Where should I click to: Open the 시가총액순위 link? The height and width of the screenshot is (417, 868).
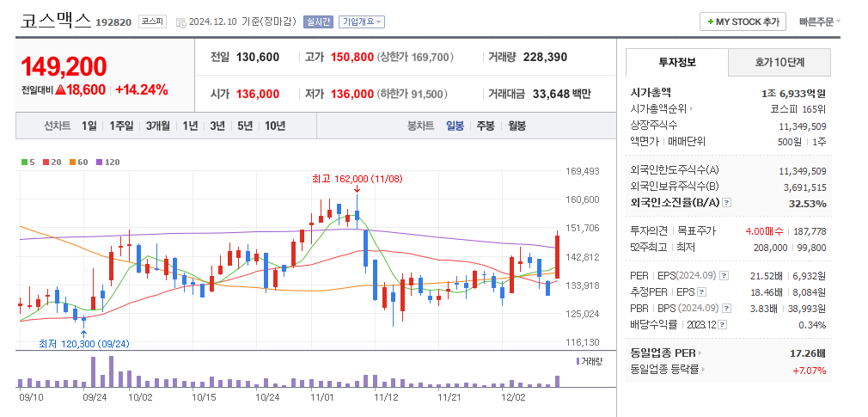(x=662, y=108)
